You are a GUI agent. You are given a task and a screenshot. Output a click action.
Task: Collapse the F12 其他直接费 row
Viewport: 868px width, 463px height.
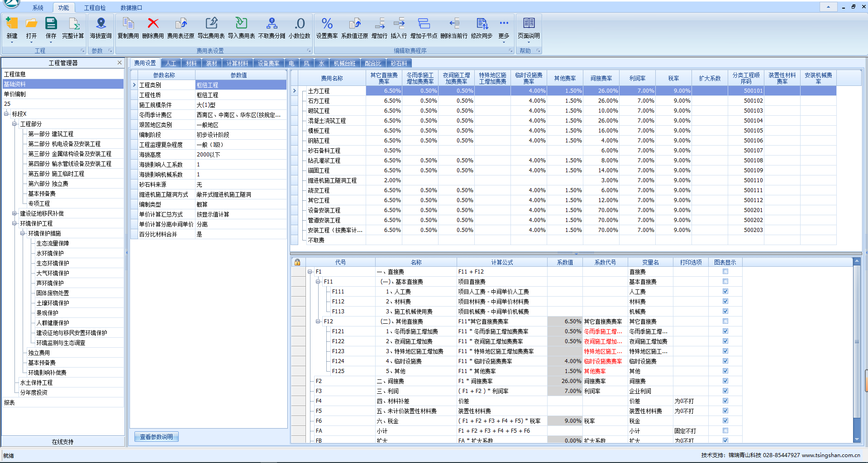point(318,321)
